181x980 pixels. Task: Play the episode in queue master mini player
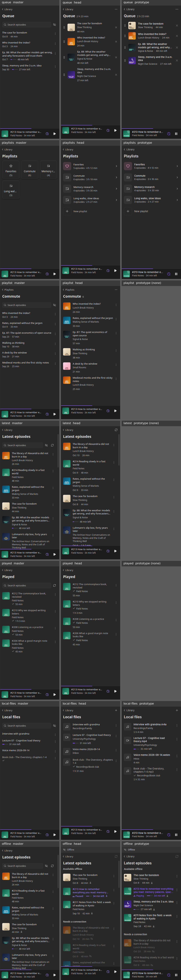point(55,134)
